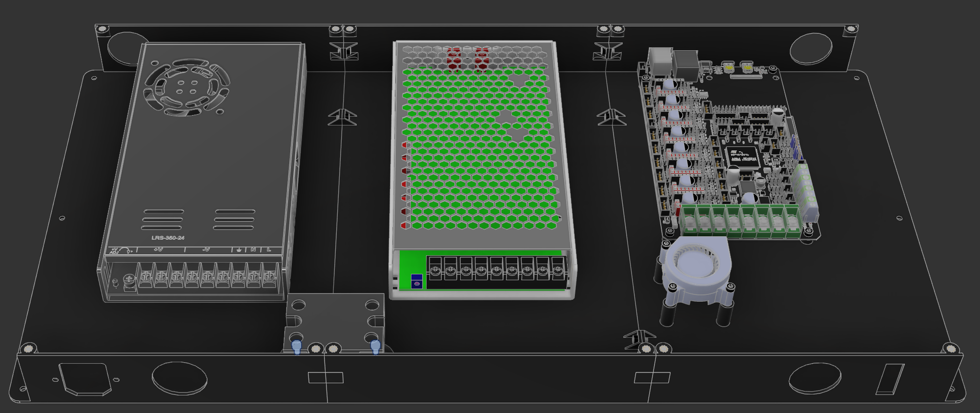Select the blue trim potentiometer on the center power supply
This screenshot has width=980, height=413.
point(416,282)
